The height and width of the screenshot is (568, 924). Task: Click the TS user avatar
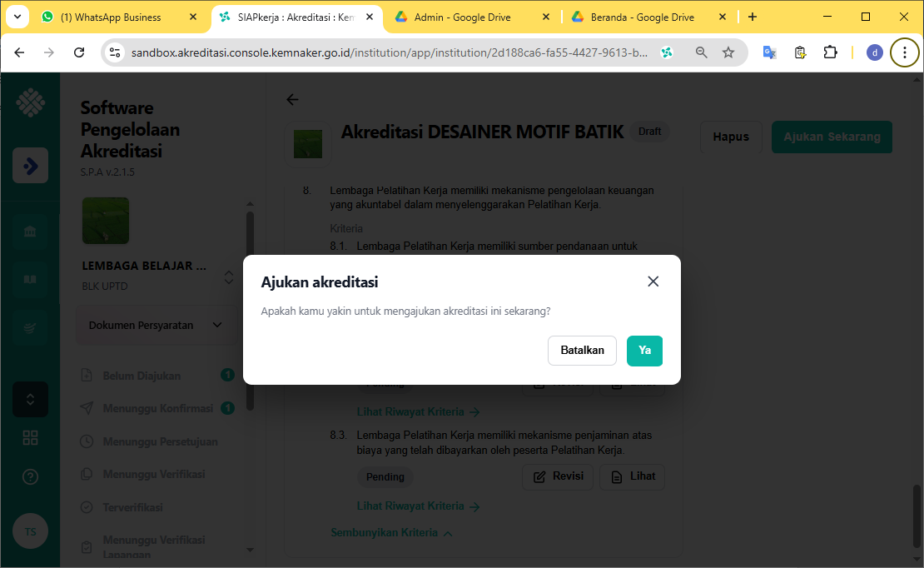click(30, 531)
